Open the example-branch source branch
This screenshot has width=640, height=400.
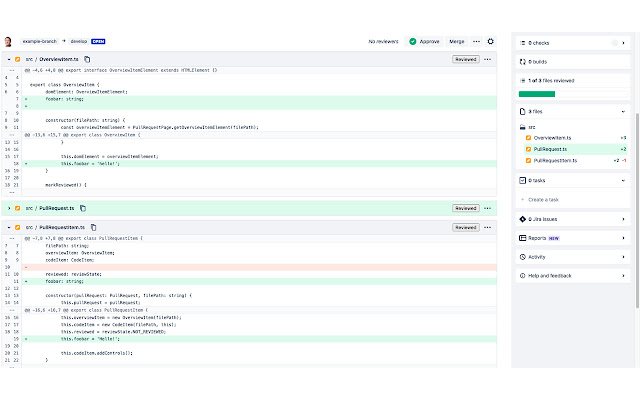pyautogui.click(x=40, y=41)
